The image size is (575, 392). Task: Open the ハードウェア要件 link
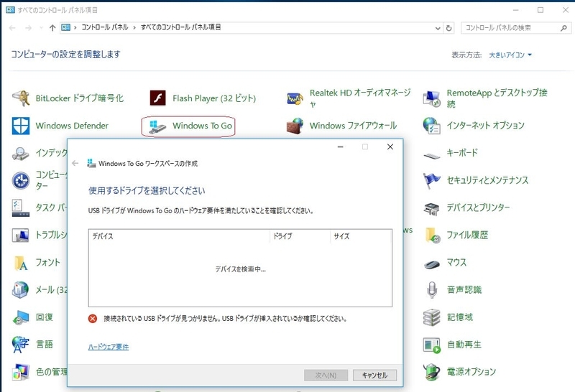(x=109, y=347)
